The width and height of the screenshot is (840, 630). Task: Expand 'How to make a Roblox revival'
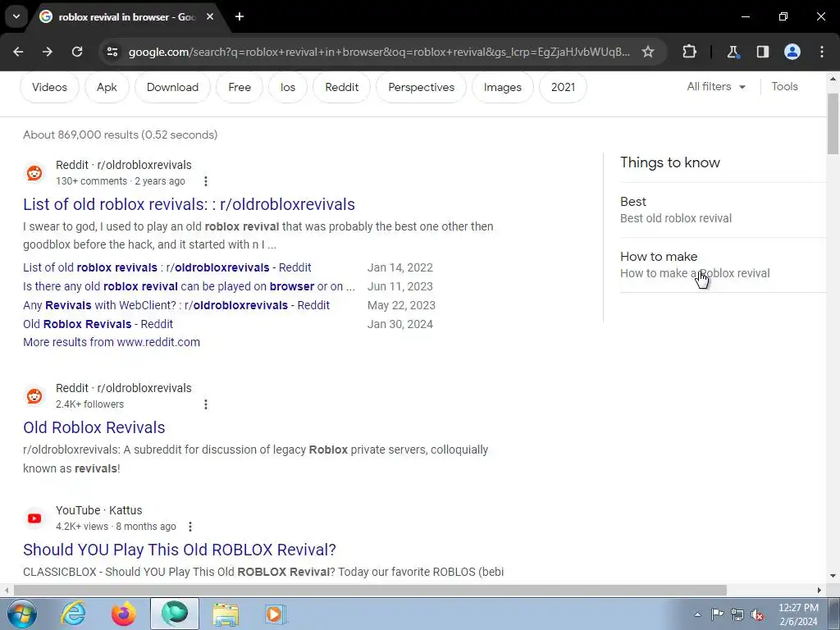[724, 265]
